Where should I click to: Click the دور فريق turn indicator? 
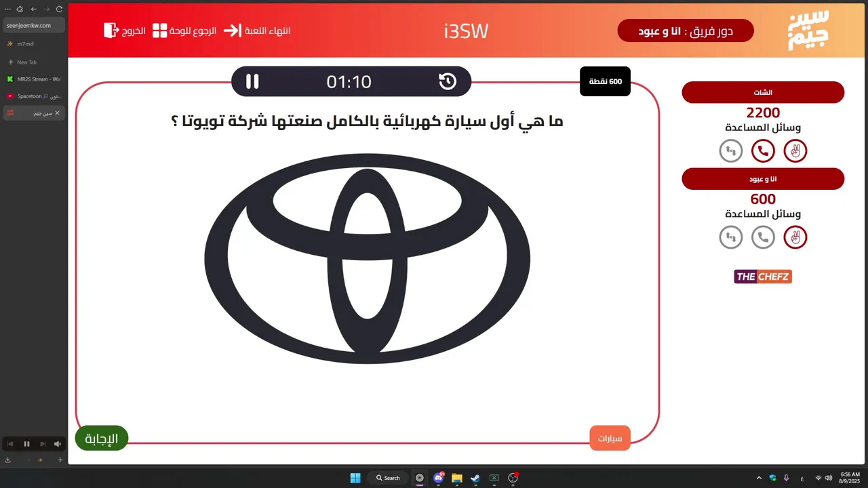686,31
